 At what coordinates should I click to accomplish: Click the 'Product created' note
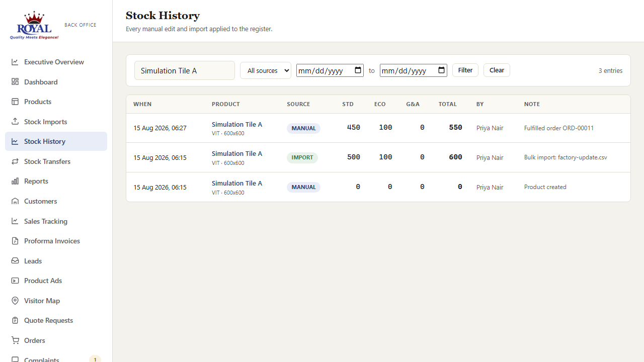(x=545, y=187)
